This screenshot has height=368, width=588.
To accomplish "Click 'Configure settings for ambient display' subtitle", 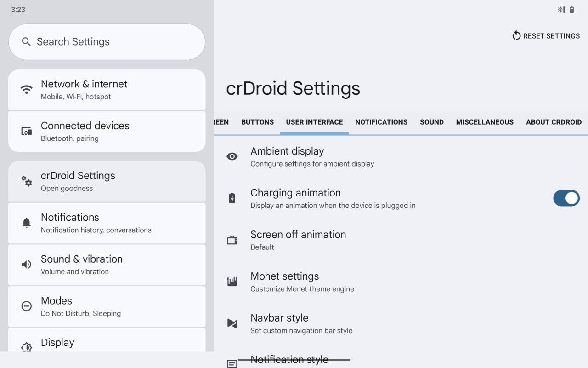I will click(312, 164).
